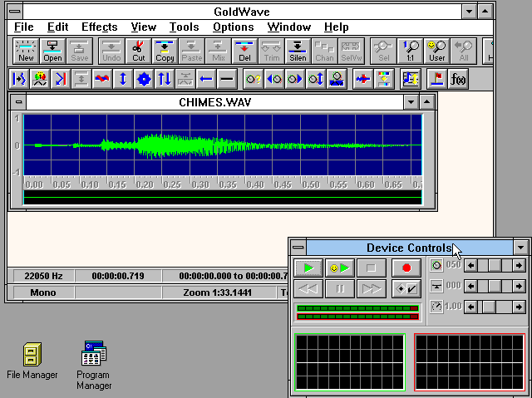Click the Silen (silence) toolbar button
The image size is (532, 398).
pos(298,51)
